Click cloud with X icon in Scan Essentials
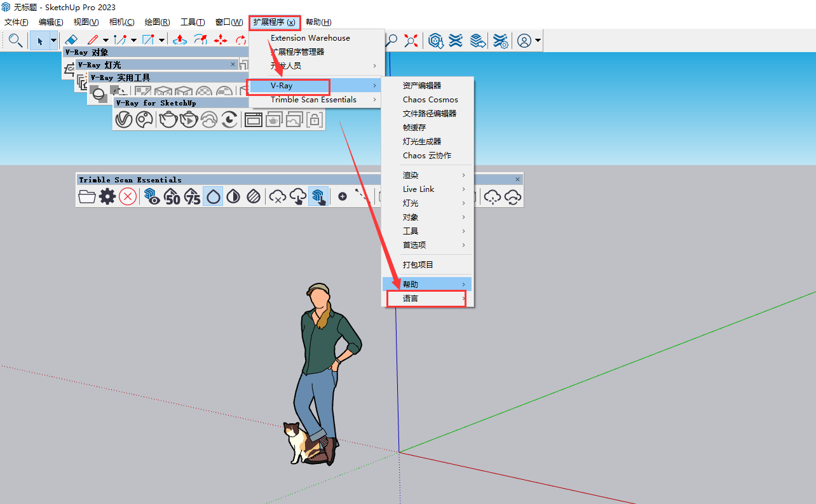 [x=278, y=196]
